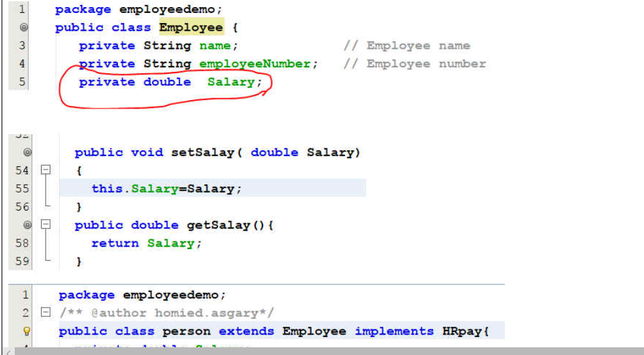Click line number 3 in the gutter
The image size is (644, 355).
coord(22,45)
